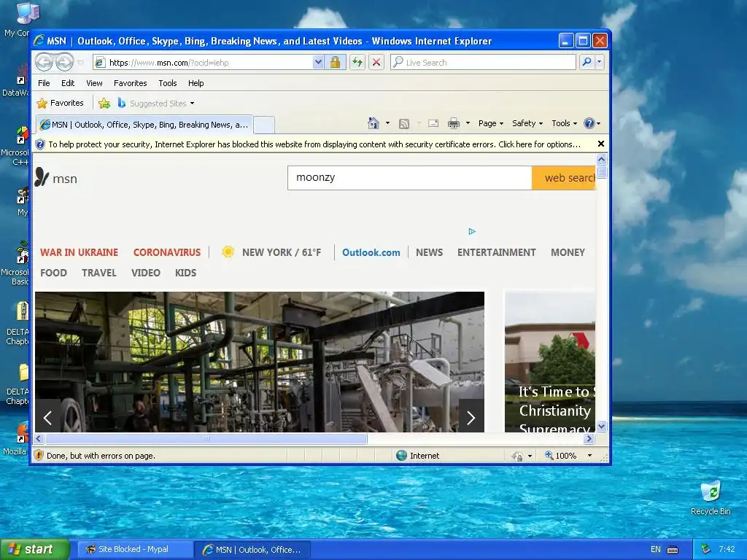Click the EN language indicator in taskbar
Image resolution: width=747 pixels, height=560 pixels.
656,549
